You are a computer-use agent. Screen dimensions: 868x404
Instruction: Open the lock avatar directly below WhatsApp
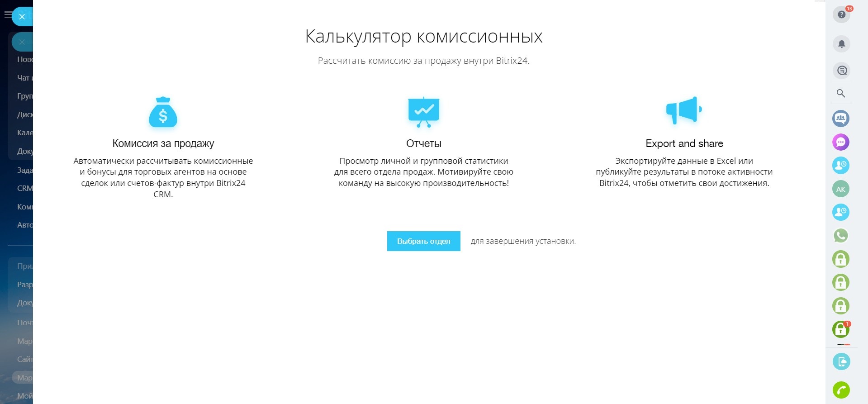click(841, 259)
